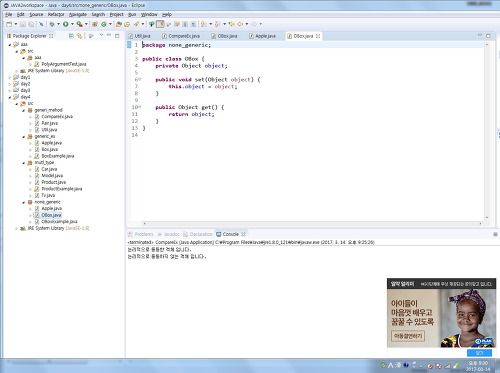Viewport: 500px width, 373px height.
Task: Click the console toolbar icon at far right
Action: (495, 234)
